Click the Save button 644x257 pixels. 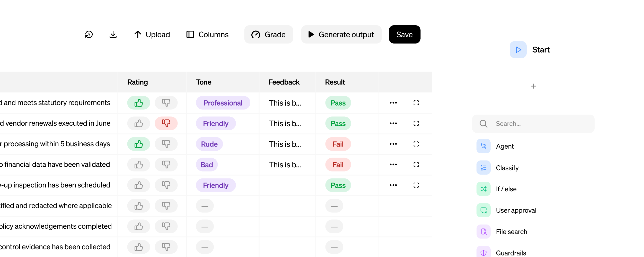(x=404, y=34)
